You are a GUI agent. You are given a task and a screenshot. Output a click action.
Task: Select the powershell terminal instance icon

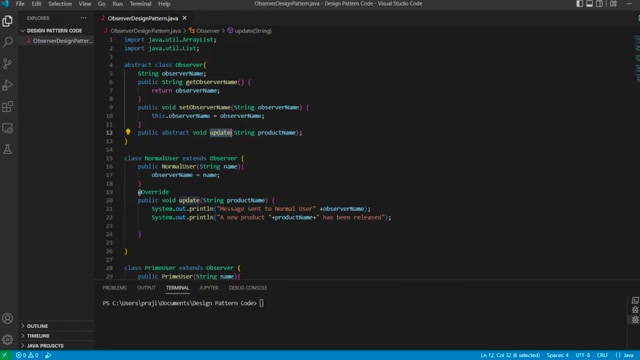[635, 300]
